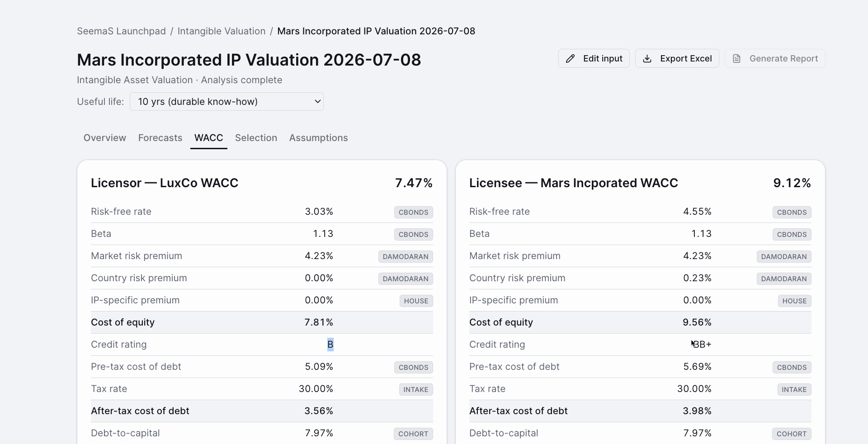Screen dimensions: 868x444
Task: Click Licensee Cost of equity 9.56%
Action: pos(697,322)
